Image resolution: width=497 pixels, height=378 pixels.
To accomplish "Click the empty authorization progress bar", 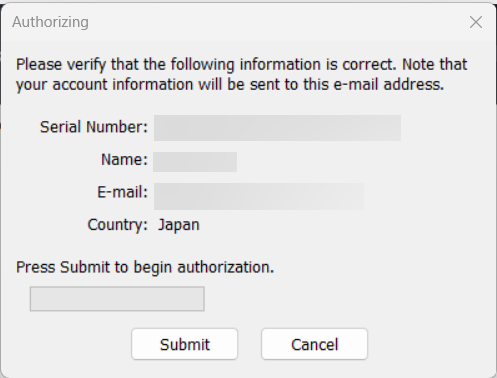I will click(x=117, y=299).
